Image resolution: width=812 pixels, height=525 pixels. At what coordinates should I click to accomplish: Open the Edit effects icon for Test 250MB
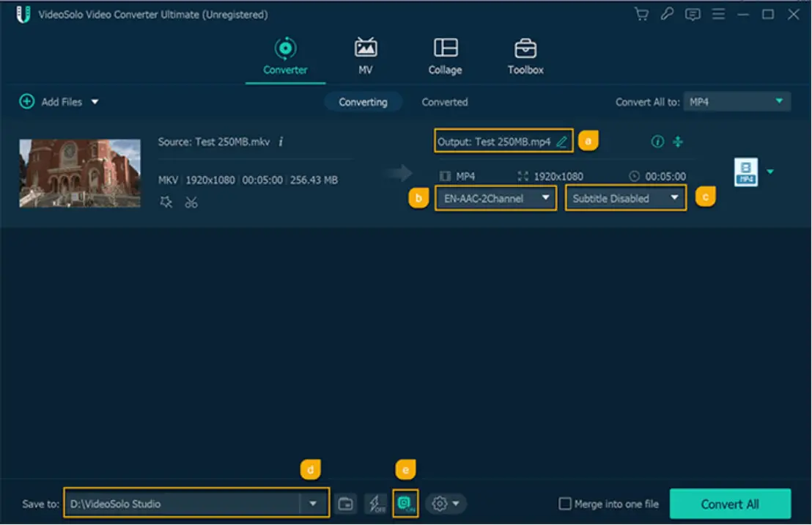coord(166,202)
